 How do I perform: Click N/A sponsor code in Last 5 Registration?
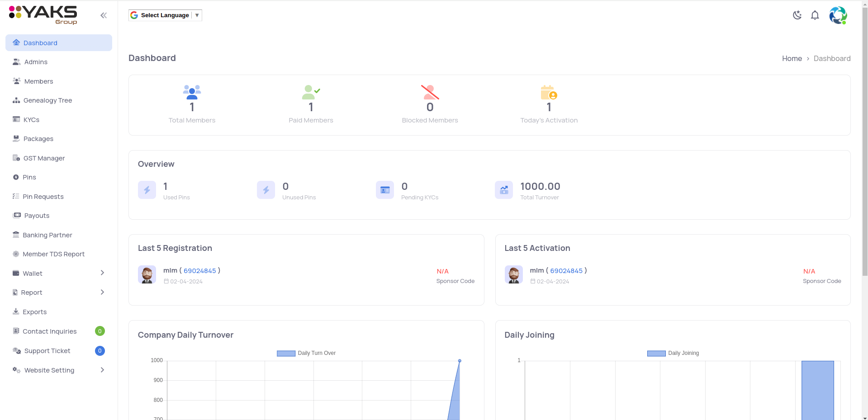(x=442, y=271)
